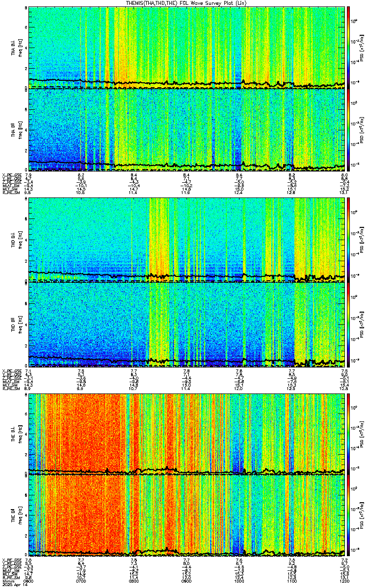Click the THA B-parallel spectrogram panel
The width and height of the screenshot is (368, 588).
[x=186, y=130]
